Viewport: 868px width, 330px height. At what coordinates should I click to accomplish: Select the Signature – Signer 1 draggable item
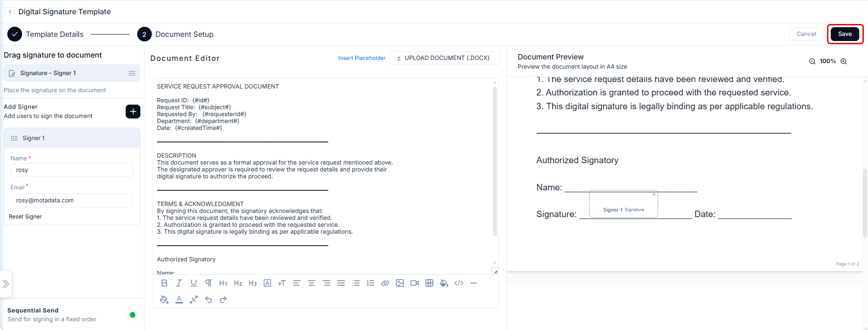click(72, 73)
